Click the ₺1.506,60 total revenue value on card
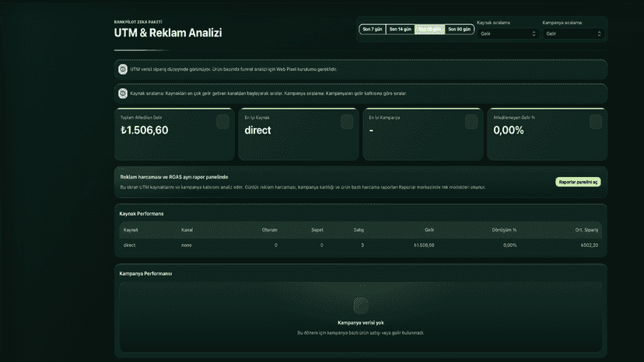 click(x=145, y=130)
